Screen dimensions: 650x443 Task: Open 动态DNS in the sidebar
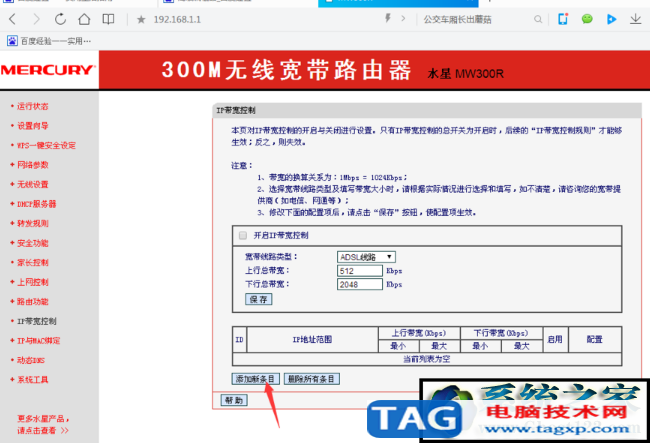coord(31,360)
